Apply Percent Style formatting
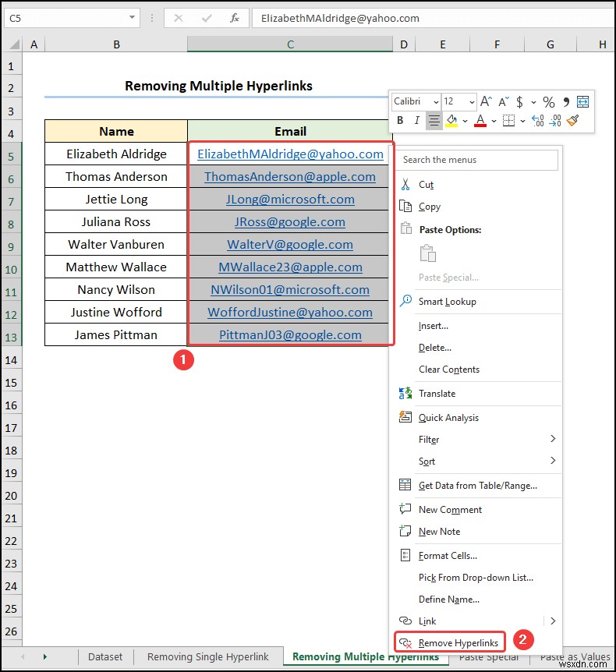The image size is (616, 672). 549,101
